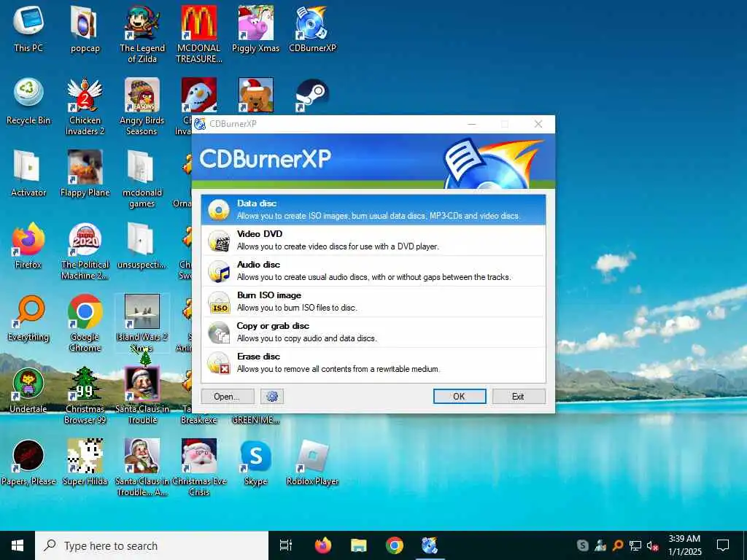Open the notification center

pos(723,545)
